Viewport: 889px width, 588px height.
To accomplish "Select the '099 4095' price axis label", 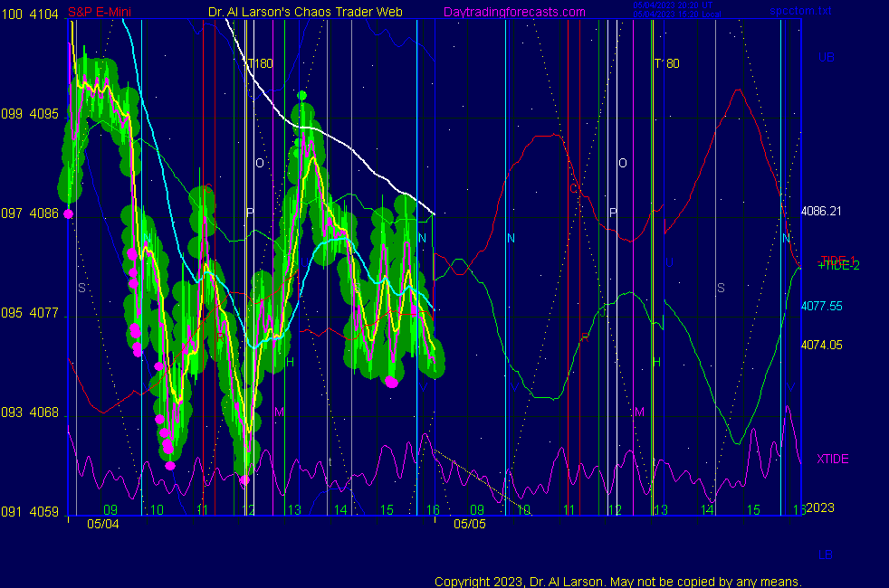I will coord(30,114).
